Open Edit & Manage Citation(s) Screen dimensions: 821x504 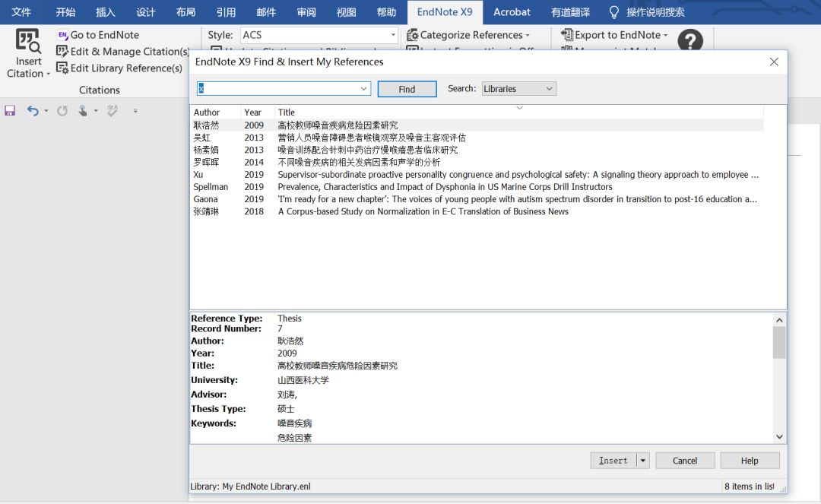[122, 51]
